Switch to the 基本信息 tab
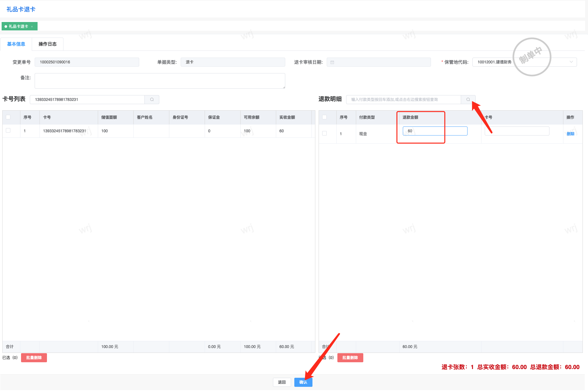This screenshot has width=588, height=392. coord(16,44)
